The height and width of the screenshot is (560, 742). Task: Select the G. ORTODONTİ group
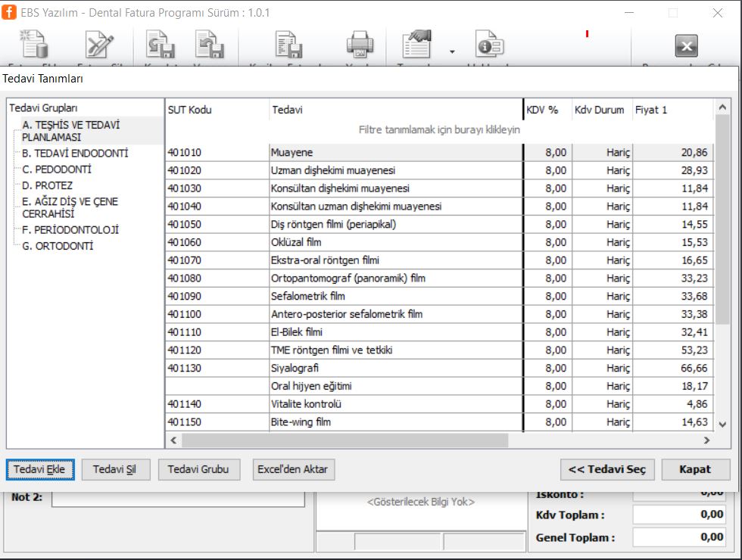coord(58,246)
